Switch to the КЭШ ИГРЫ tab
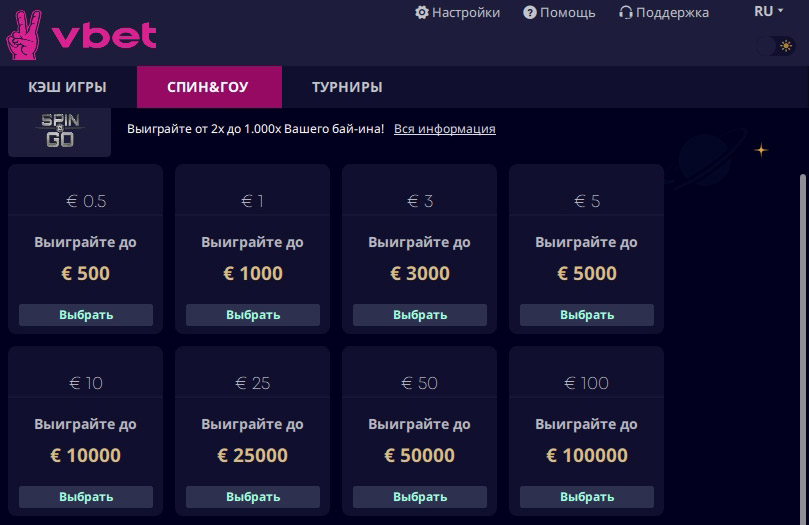Image resolution: width=809 pixels, height=525 pixels. point(68,87)
